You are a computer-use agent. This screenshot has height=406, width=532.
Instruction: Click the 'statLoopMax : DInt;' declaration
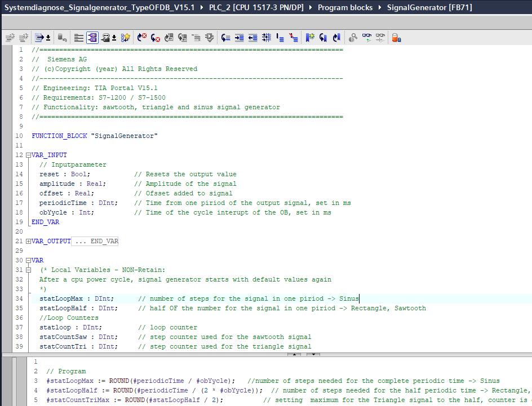pyautogui.click(x=77, y=299)
